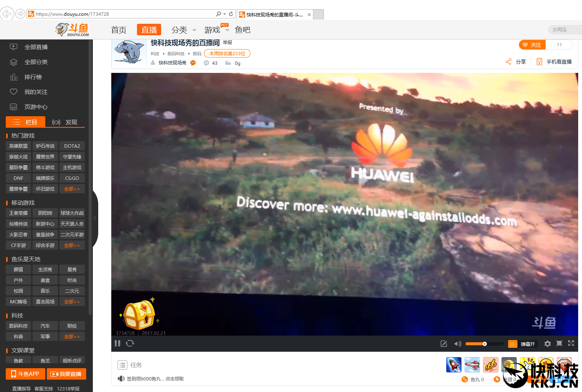Mute the player volume speaker icon
582x392 pixels.
pos(457,344)
